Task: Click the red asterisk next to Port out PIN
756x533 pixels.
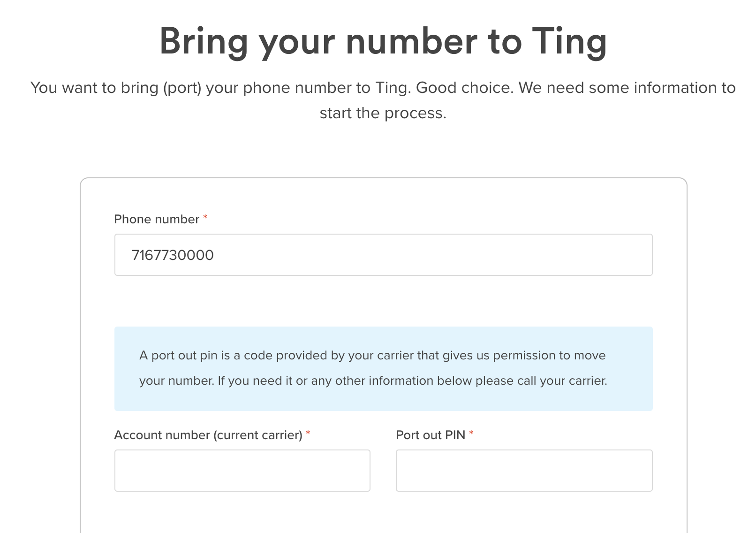Action: point(471,434)
